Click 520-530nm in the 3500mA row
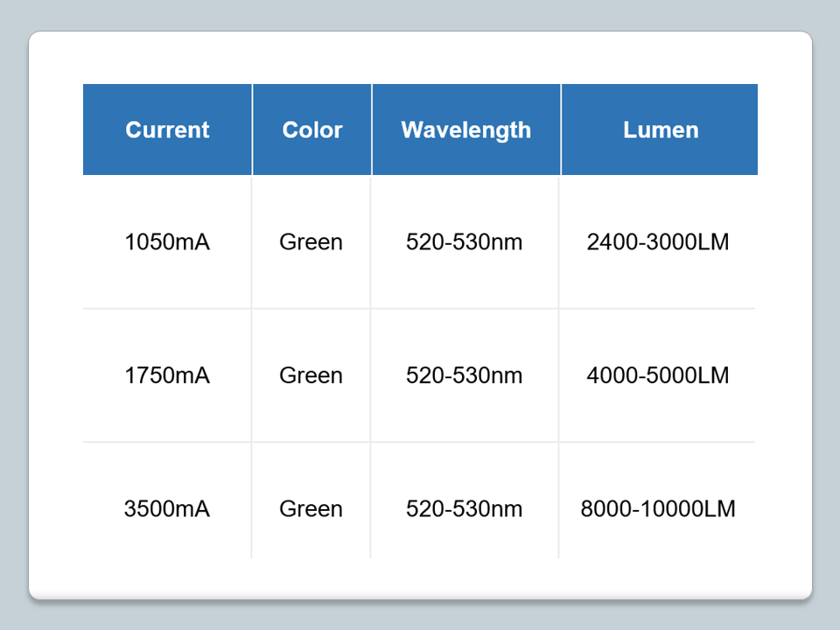The width and height of the screenshot is (840, 630). (x=465, y=508)
